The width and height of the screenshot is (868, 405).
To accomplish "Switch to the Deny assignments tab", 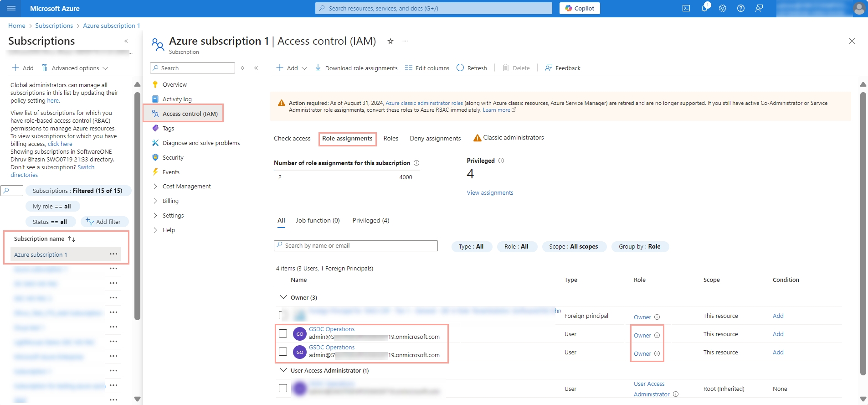I will [x=435, y=138].
